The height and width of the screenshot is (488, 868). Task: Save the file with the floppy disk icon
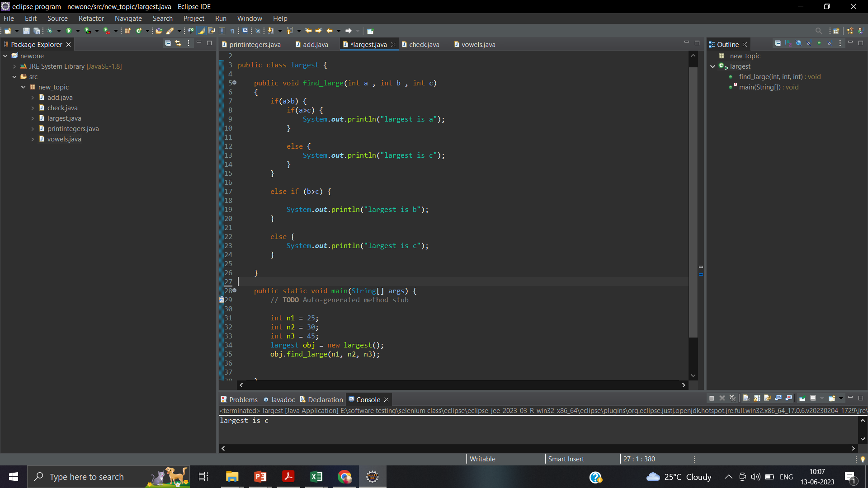(x=26, y=31)
